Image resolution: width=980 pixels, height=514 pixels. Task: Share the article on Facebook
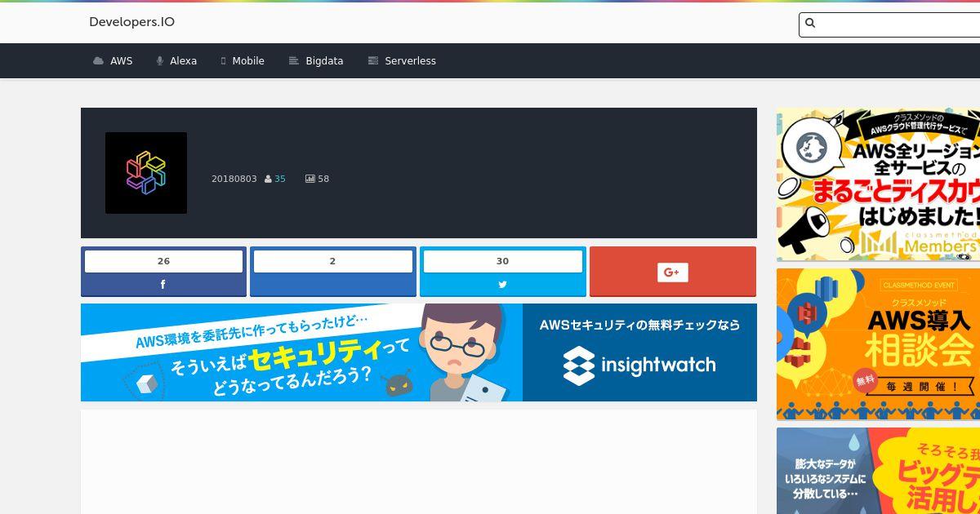(163, 285)
